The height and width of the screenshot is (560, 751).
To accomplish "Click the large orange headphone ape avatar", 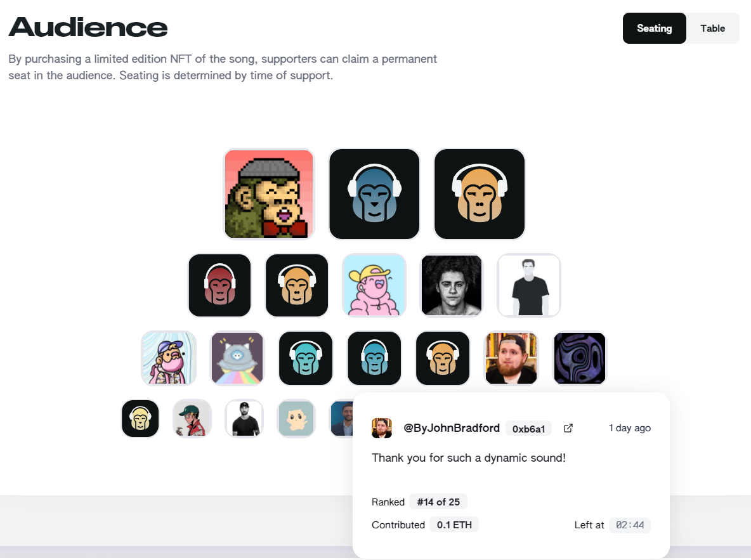I will coord(480,194).
